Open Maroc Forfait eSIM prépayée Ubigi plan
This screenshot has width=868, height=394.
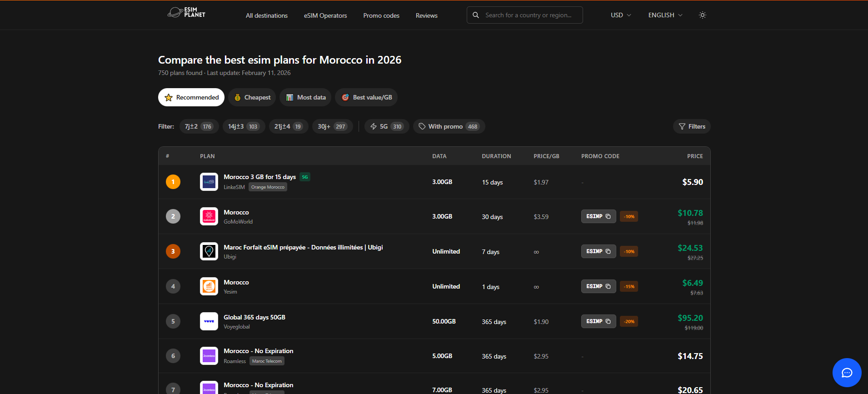[303, 247]
